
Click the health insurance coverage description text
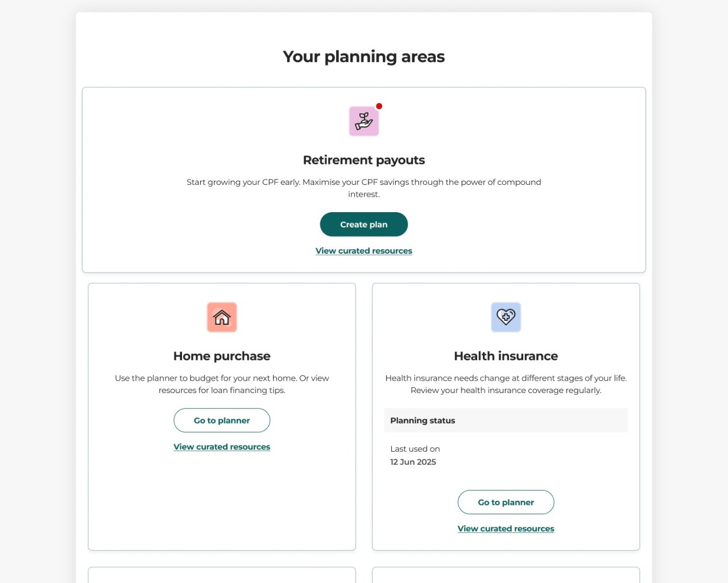click(506, 384)
